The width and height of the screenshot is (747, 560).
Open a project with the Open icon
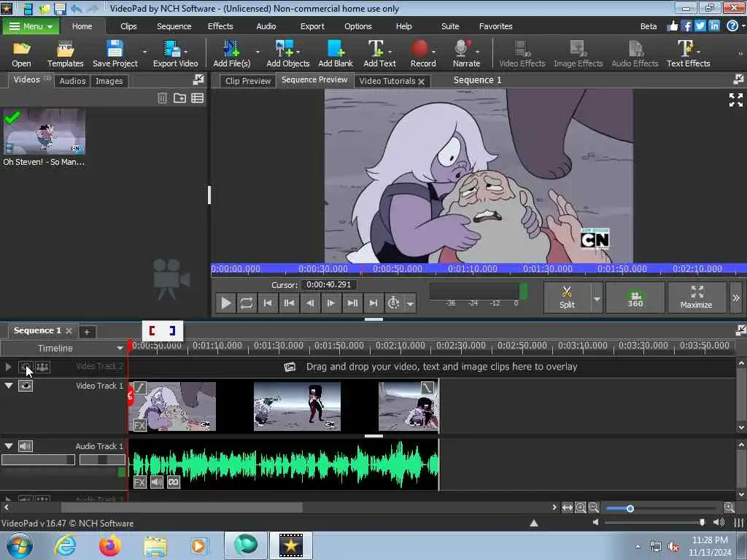tap(21, 53)
